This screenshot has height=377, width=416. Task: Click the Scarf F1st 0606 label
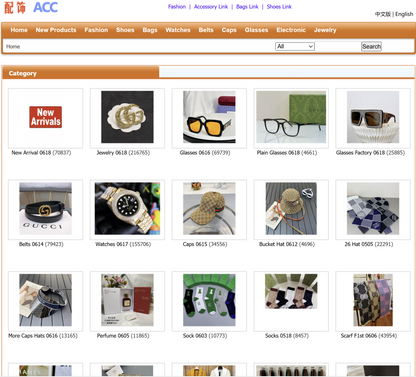pyautogui.click(x=369, y=336)
